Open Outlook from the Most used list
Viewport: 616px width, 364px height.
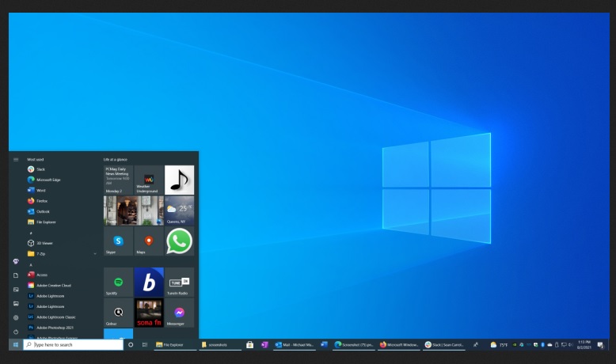[x=39, y=211]
